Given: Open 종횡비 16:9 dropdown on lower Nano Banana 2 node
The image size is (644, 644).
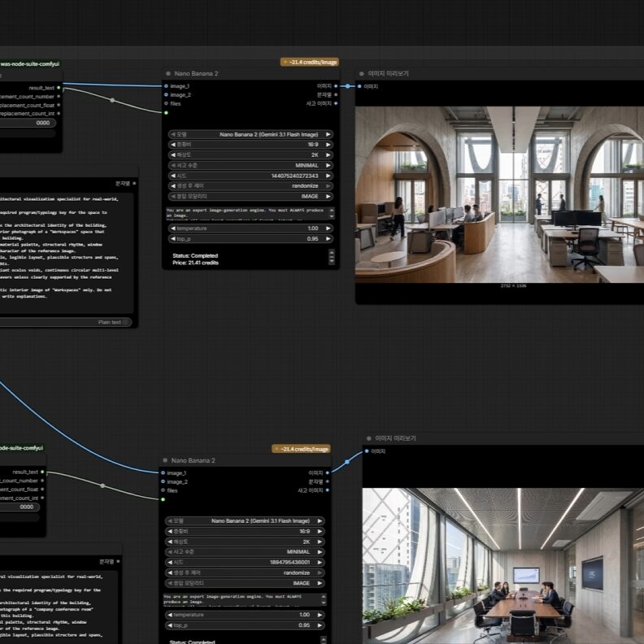Looking at the screenshot, I should coord(245,531).
